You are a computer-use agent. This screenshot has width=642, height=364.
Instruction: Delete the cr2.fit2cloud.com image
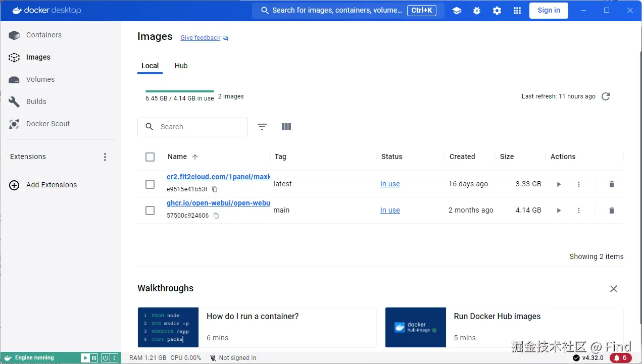click(612, 184)
